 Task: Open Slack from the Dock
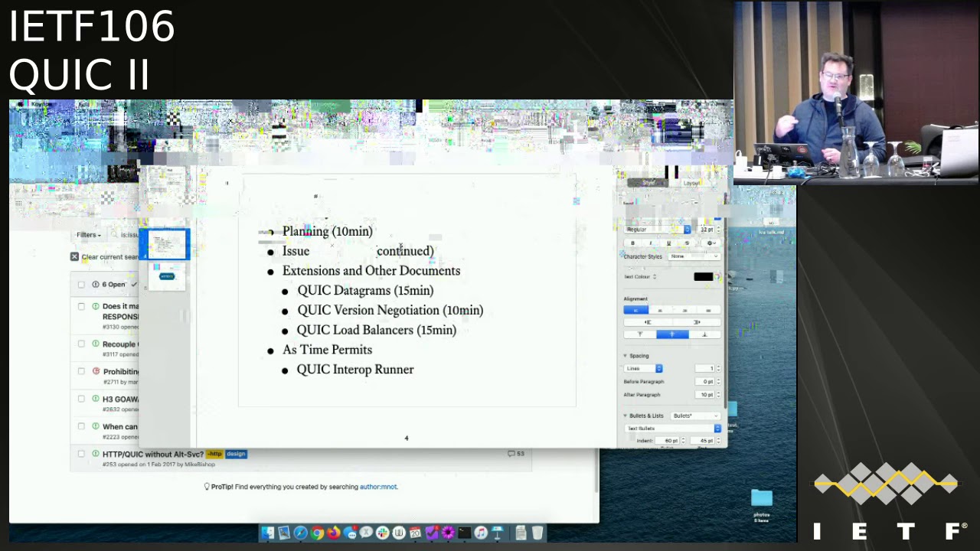click(x=382, y=532)
